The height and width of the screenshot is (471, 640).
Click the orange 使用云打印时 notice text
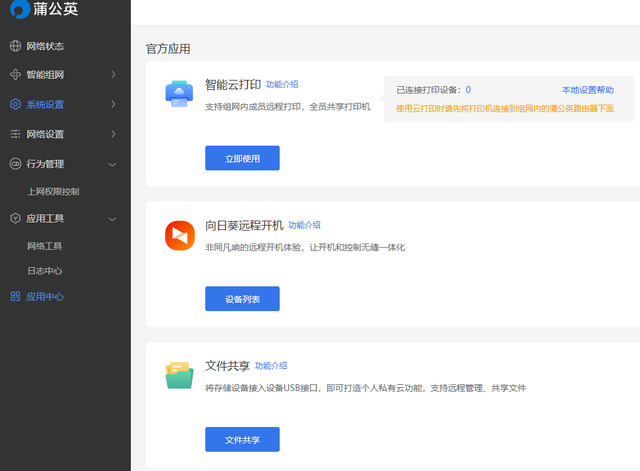coord(505,108)
